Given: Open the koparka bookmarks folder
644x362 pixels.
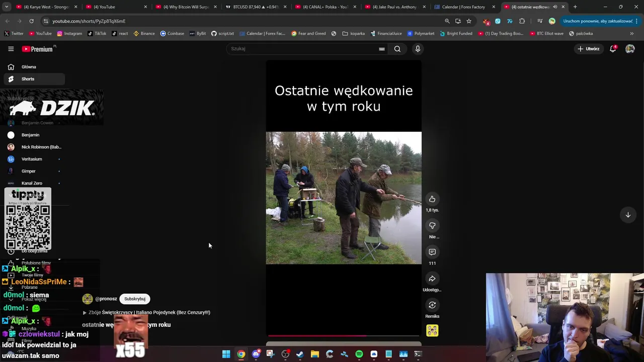Looking at the screenshot, I should 354,34.
